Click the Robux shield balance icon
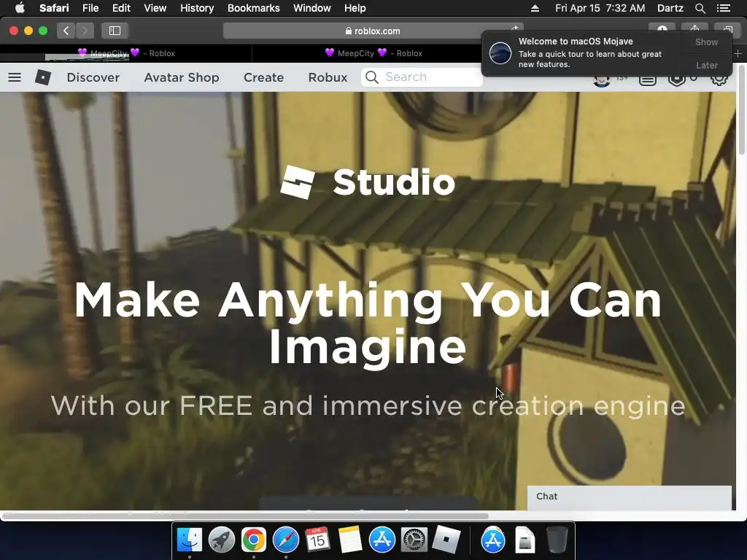747x560 pixels. pyautogui.click(x=676, y=80)
